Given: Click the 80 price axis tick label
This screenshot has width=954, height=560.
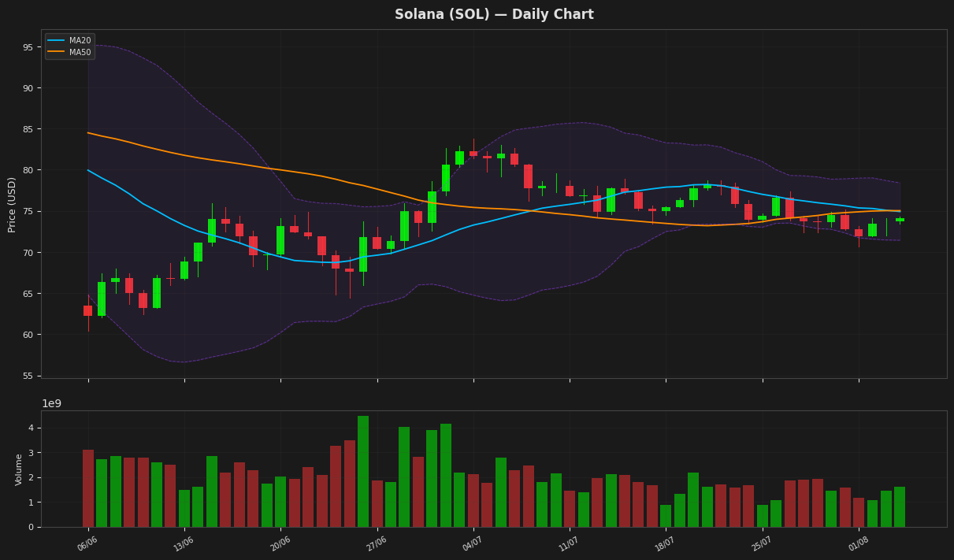Looking at the screenshot, I should [28, 170].
